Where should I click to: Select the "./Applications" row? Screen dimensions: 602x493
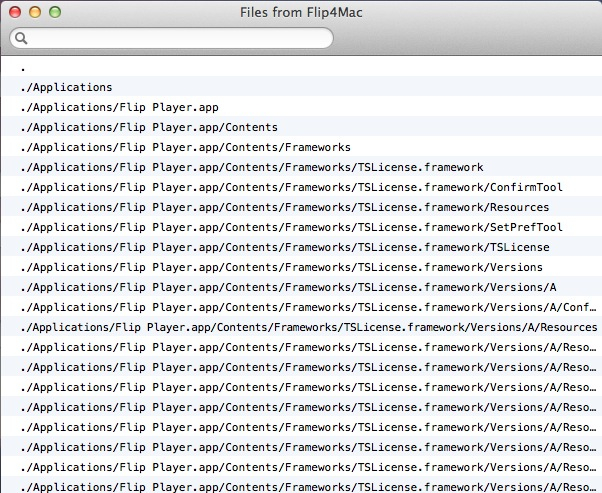[301, 86]
